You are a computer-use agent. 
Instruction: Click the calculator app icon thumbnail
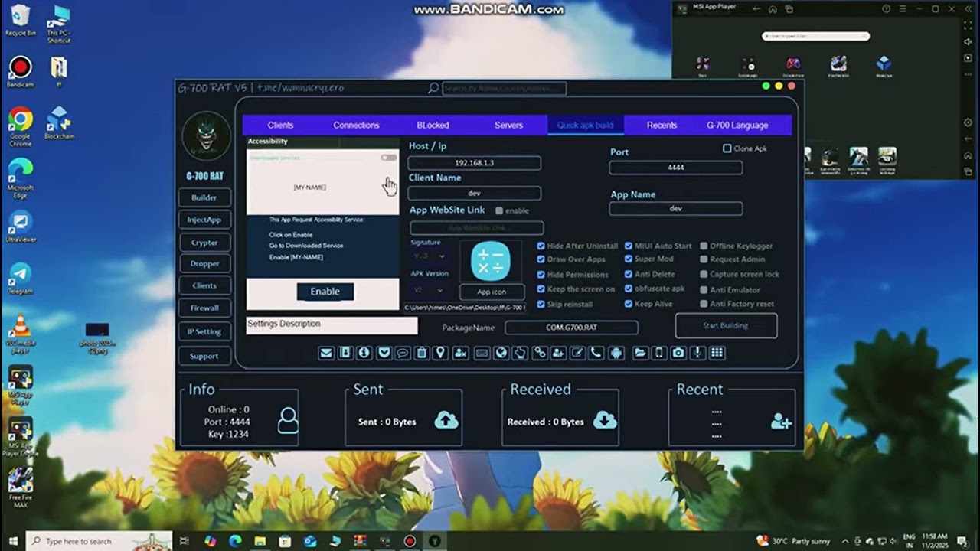point(491,260)
